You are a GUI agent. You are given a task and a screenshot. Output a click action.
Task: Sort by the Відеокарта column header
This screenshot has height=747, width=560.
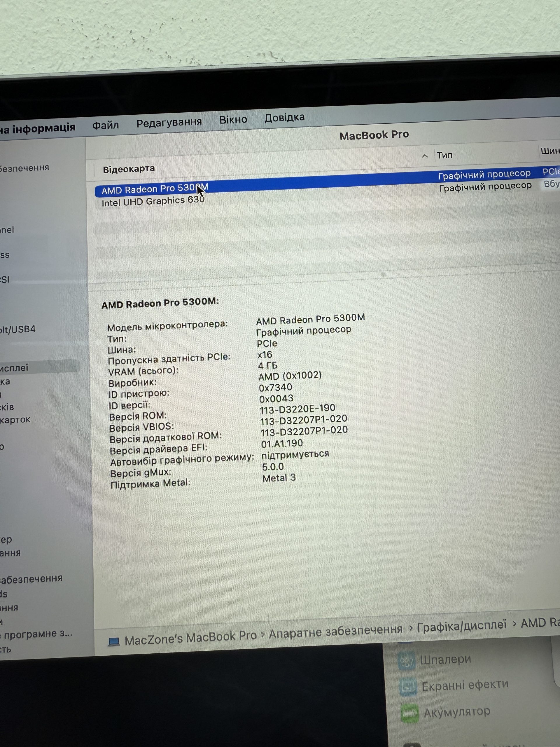pyautogui.click(x=129, y=169)
